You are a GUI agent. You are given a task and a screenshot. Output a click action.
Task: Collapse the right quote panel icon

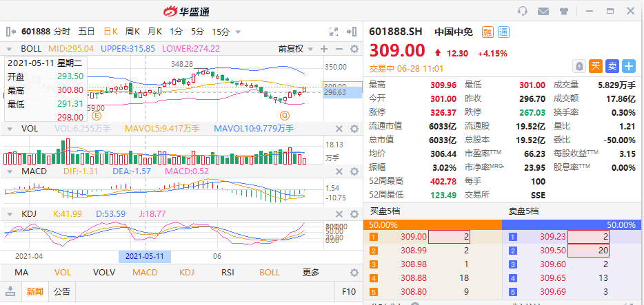point(351,32)
